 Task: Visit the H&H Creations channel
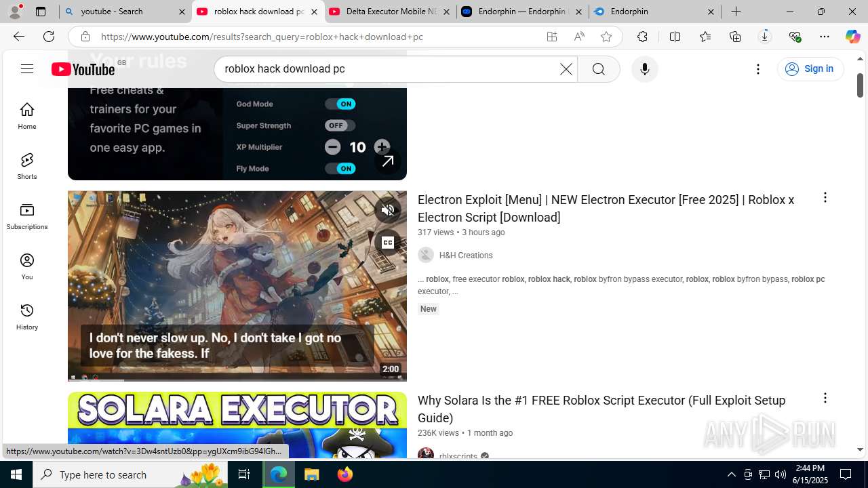466,256
